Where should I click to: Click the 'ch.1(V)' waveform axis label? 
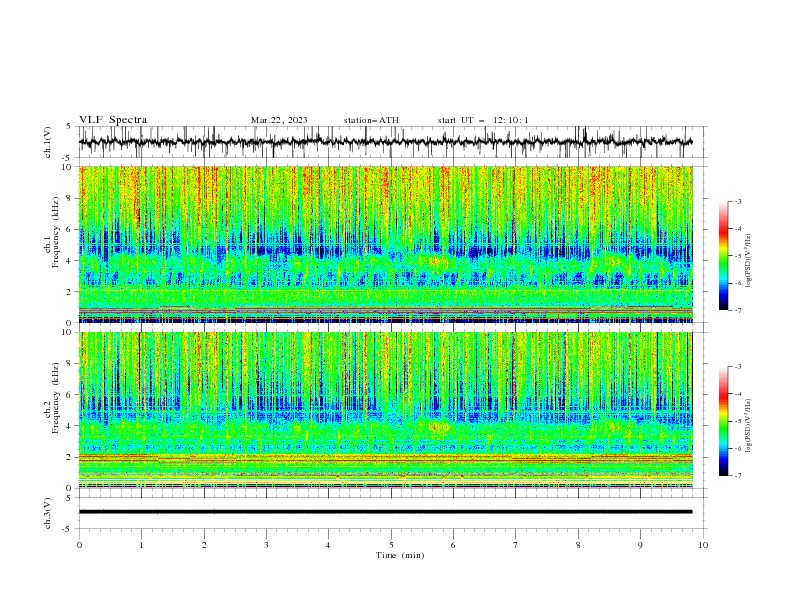click(x=48, y=142)
